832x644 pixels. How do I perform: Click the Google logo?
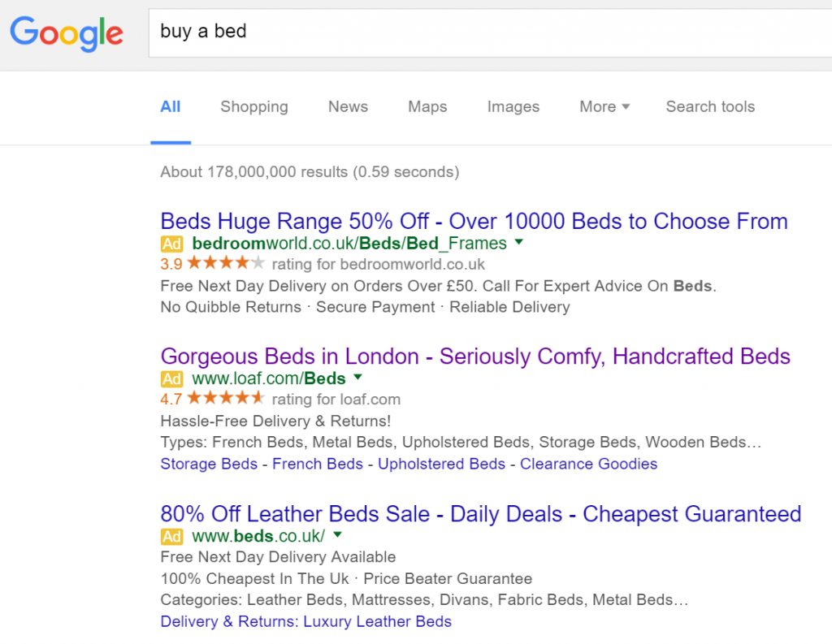[67, 33]
